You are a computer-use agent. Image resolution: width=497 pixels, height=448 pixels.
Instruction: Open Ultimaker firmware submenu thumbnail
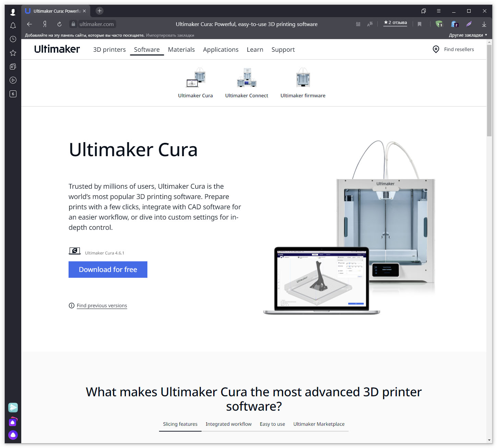303,83
